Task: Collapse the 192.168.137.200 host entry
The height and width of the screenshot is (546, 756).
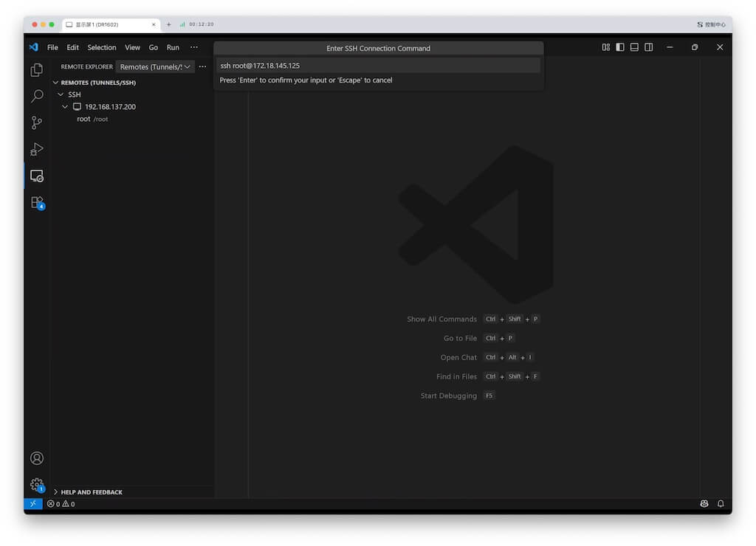Action: (x=65, y=106)
